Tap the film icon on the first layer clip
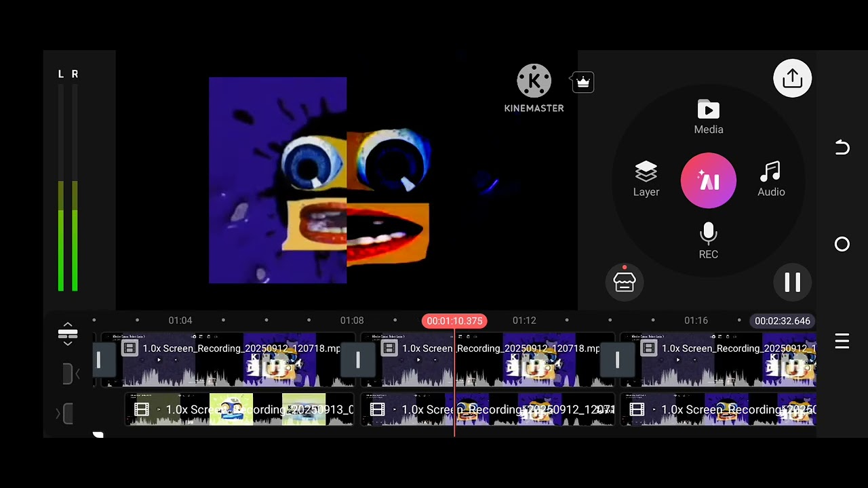Viewport: 868px width, 488px height. 141,409
